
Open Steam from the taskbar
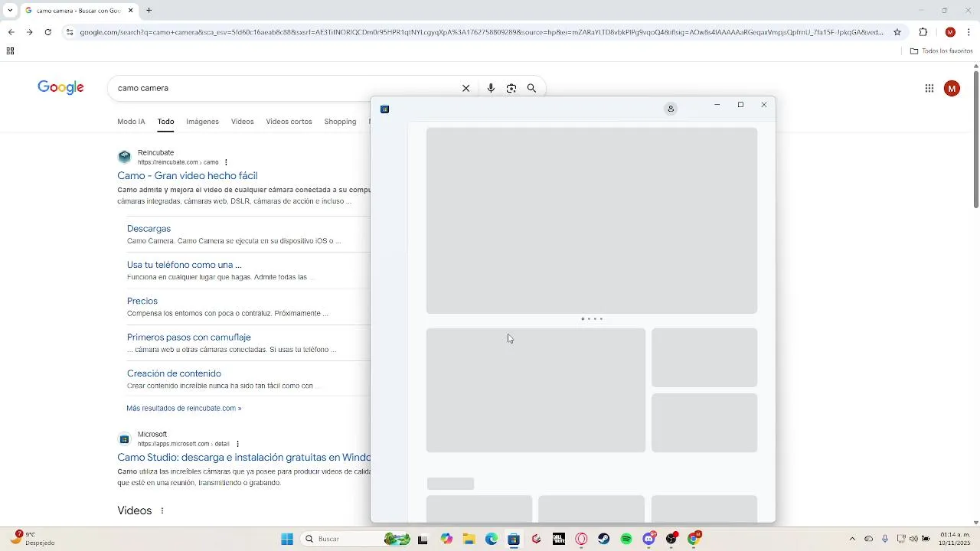point(603,540)
